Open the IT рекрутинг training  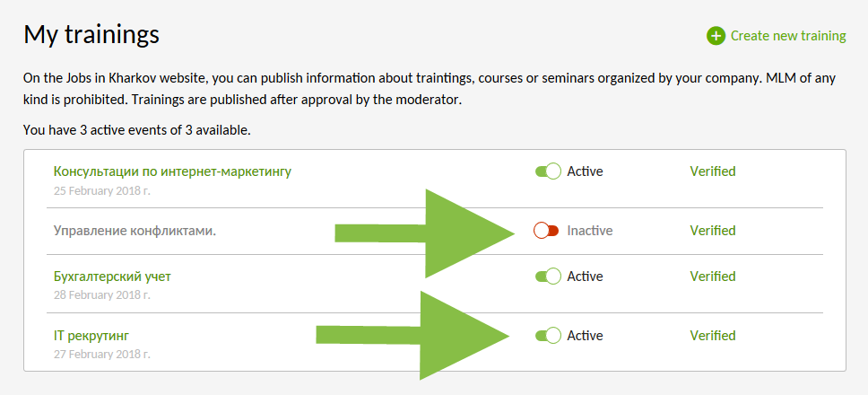[x=91, y=336]
